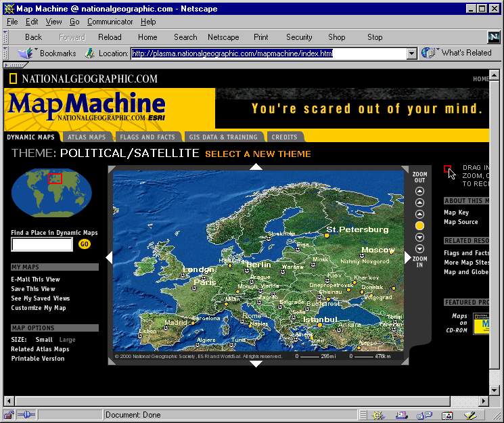Select the Large map size option
This screenshot has height=423, width=504.
point(67,340)
